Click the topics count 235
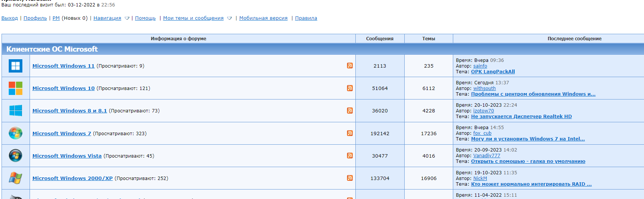Viewport: 644px width, 199px height. click(429, 66)
